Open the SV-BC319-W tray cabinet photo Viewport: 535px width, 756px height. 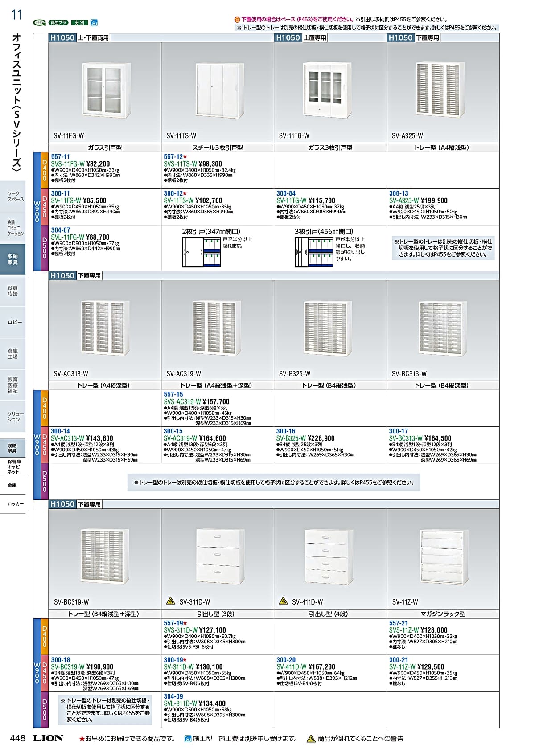(105, 557)
